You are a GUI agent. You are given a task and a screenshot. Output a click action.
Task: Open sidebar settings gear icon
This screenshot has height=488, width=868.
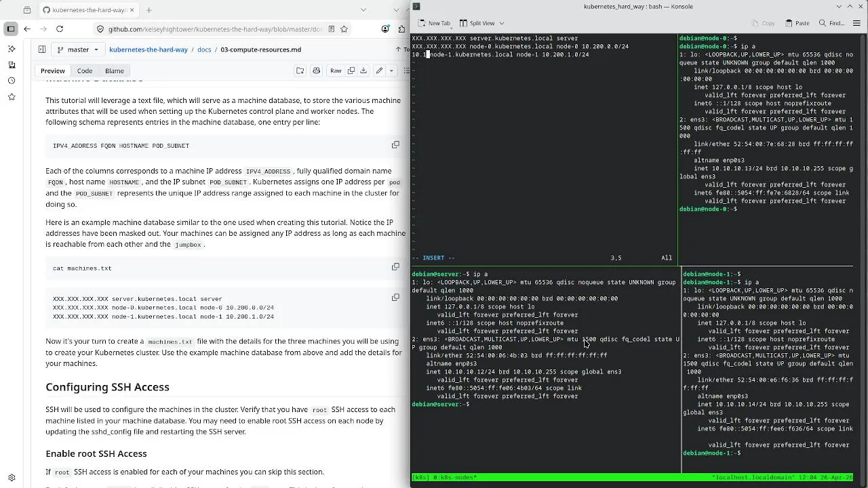pyautogui.click(x=12, y=478)
